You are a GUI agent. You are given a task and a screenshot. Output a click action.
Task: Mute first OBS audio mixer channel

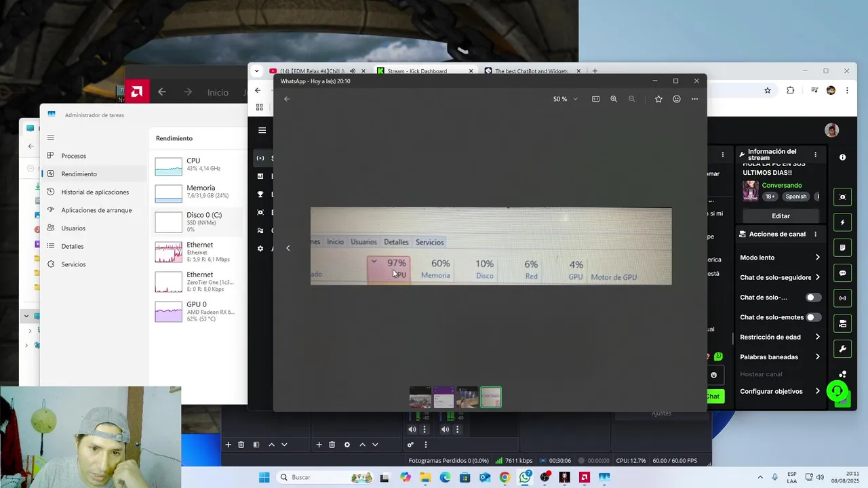pos(412,429)
